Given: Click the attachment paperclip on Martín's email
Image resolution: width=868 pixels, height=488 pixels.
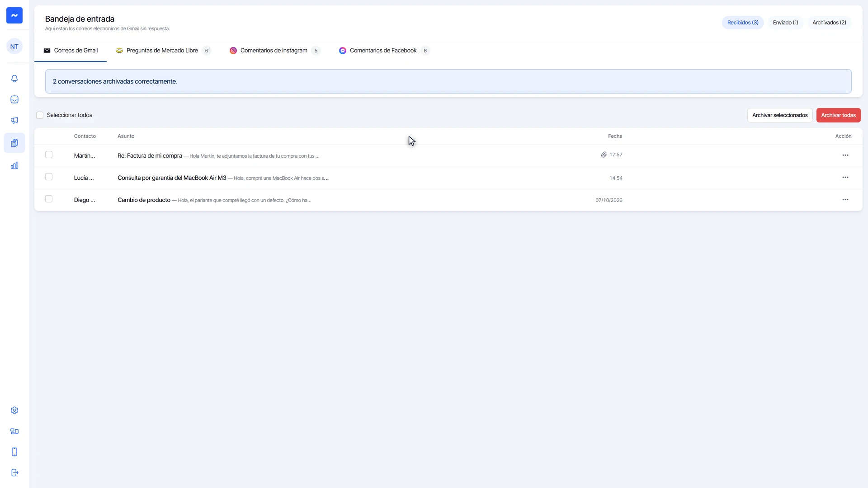Looking at the screenshot, I should 604,155.
